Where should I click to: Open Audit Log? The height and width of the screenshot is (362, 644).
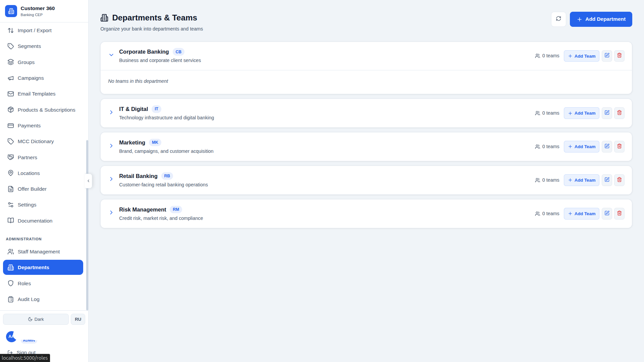[43, 299]
